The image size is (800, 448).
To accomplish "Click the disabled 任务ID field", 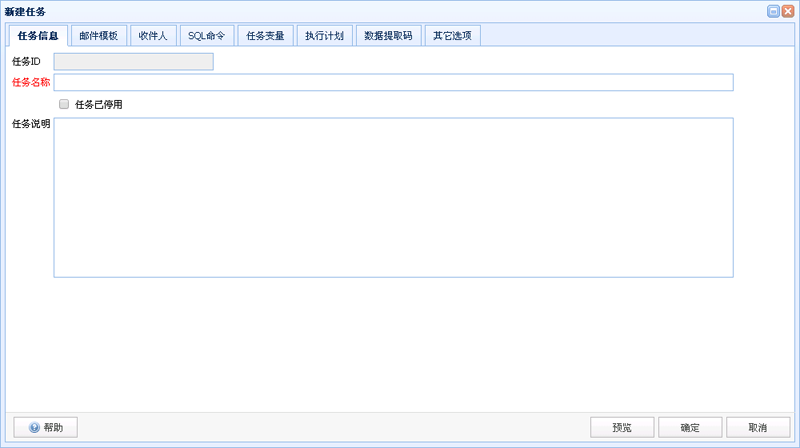I will (133, 62).
